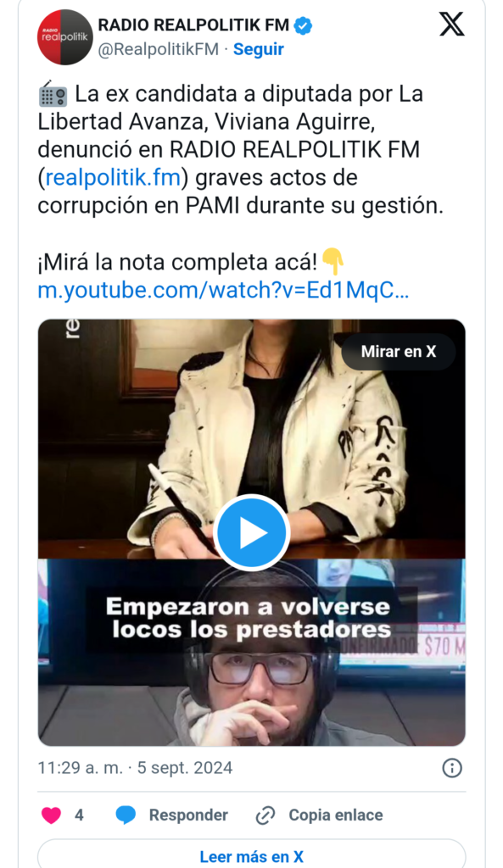Click Leer más en X button
This screenshot has width=503, height=868.
(251, 856)
